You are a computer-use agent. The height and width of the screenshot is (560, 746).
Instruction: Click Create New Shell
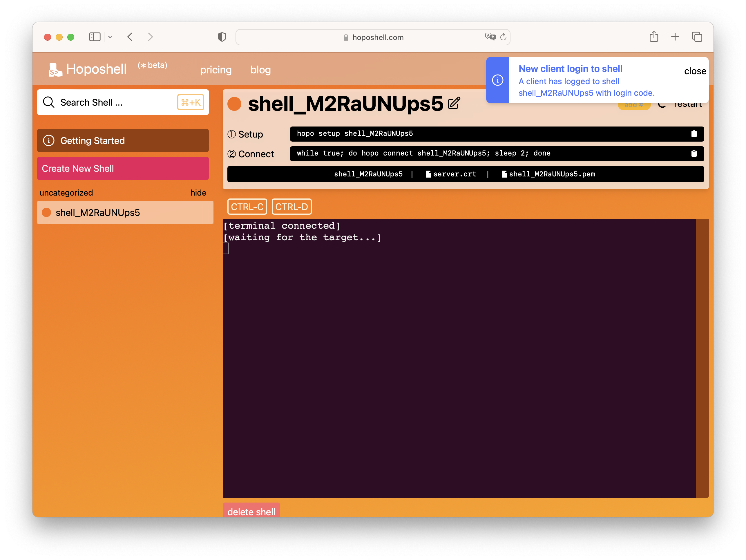click(x=123, y=168)
